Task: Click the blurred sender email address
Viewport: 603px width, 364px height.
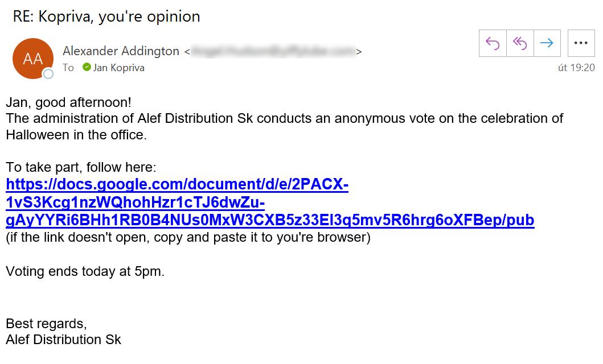Action: click(273, 52)
